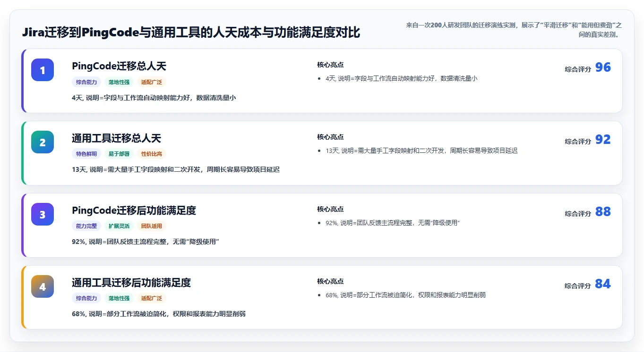Click 综合能力 tag in PingCode迁移总人天 card
The width and height of the screenshot is (644, 352).
coord(86,82)
